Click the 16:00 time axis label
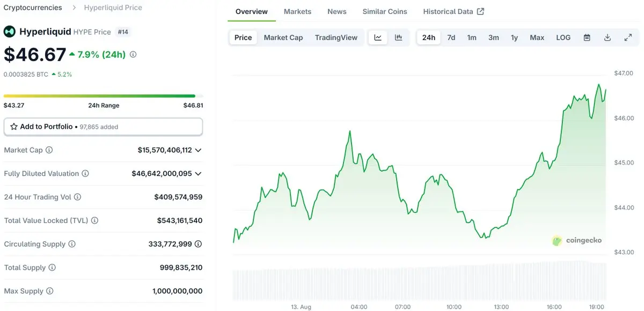Image resolution: width=644 pixels, height=311 pixels. (554, 307)
